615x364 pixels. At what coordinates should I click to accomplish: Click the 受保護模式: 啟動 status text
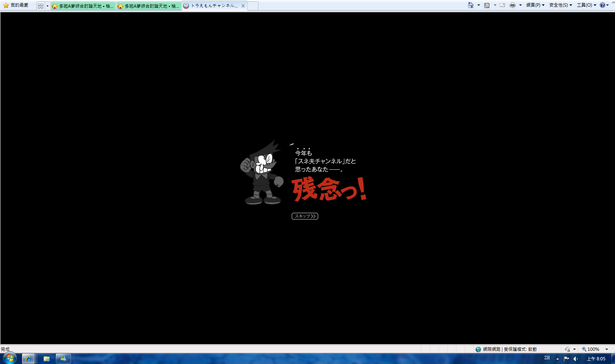coord(520,349)
